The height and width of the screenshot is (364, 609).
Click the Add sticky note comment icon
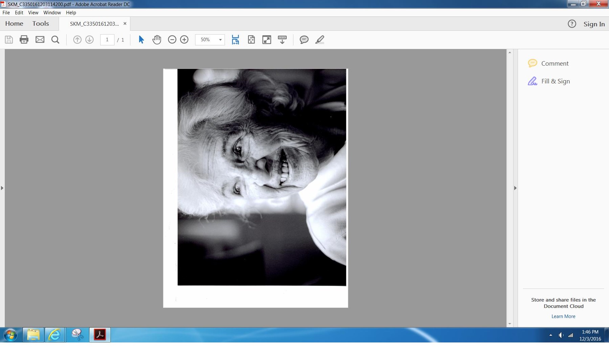304,40
